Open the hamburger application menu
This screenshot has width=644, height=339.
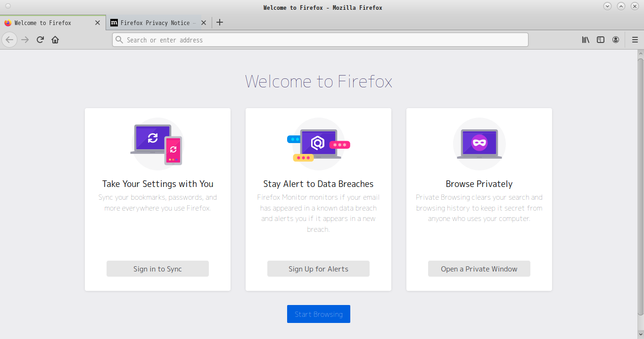(x=635, y=40)
